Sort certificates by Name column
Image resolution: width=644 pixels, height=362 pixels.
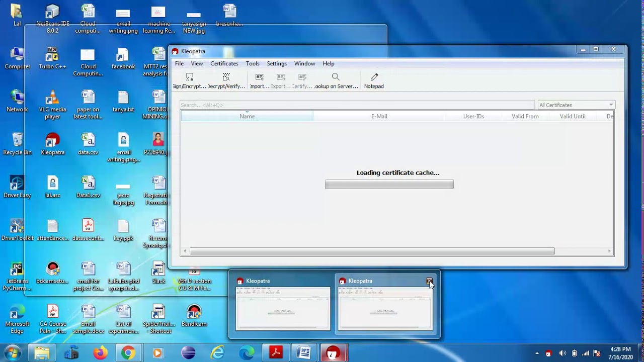click(247, 116)
